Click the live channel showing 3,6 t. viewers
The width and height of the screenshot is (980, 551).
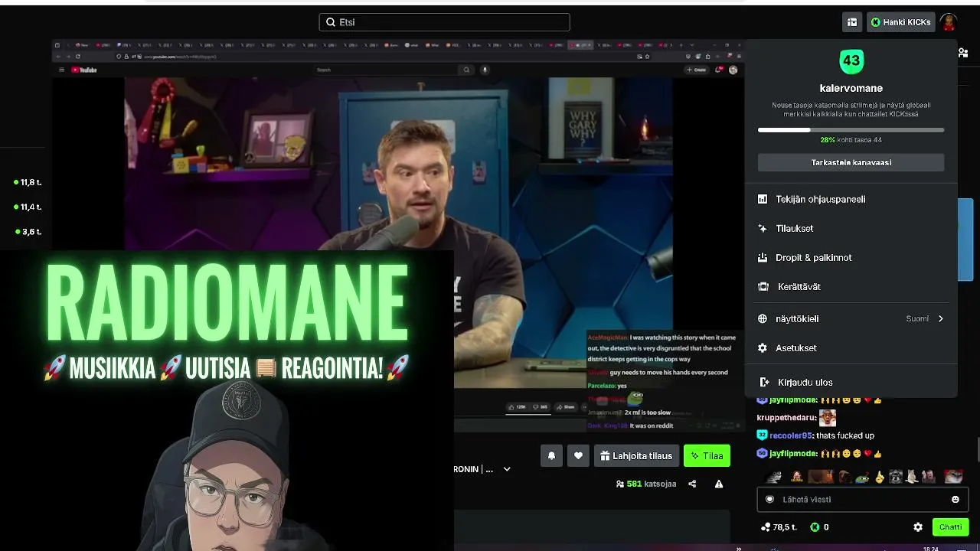coord(28,231)
